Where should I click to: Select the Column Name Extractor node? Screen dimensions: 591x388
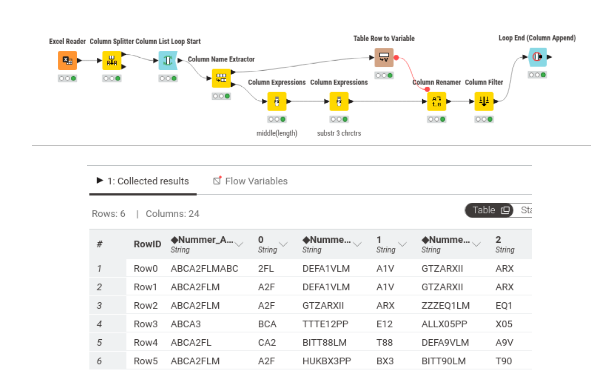[x=221, y=78]
